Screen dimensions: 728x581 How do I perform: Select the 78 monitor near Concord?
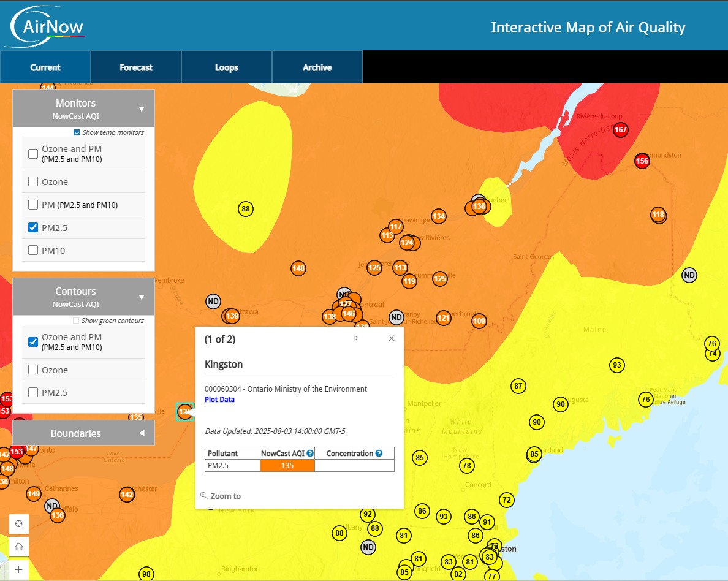click(x=466, y=465)
